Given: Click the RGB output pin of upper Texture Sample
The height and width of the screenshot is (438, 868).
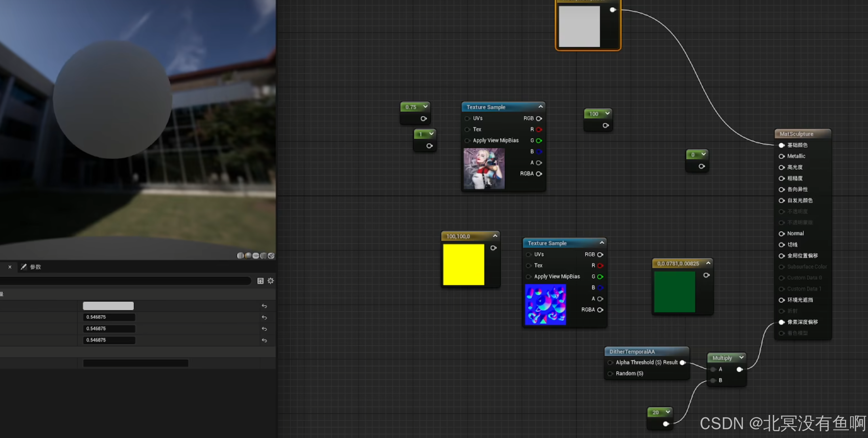Looking at the screenshot, I should (x=539, y=118).
